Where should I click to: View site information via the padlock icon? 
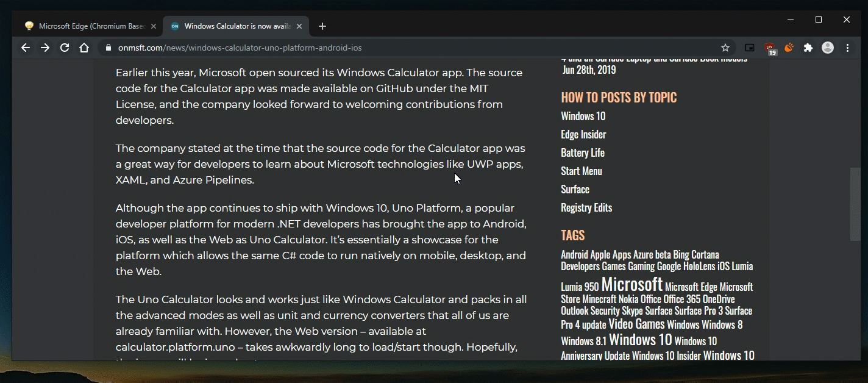coord(108,48)
